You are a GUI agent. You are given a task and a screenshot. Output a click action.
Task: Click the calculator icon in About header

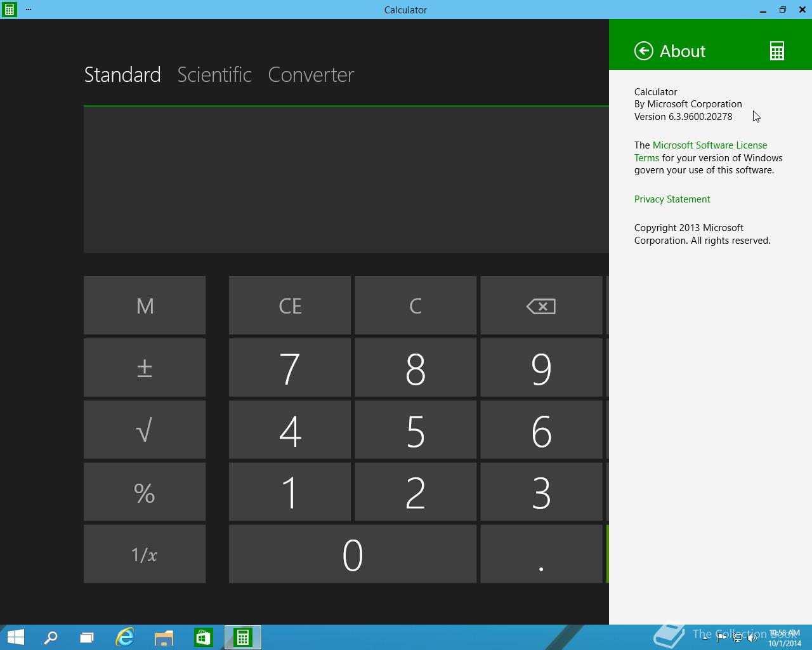point(777,51)
